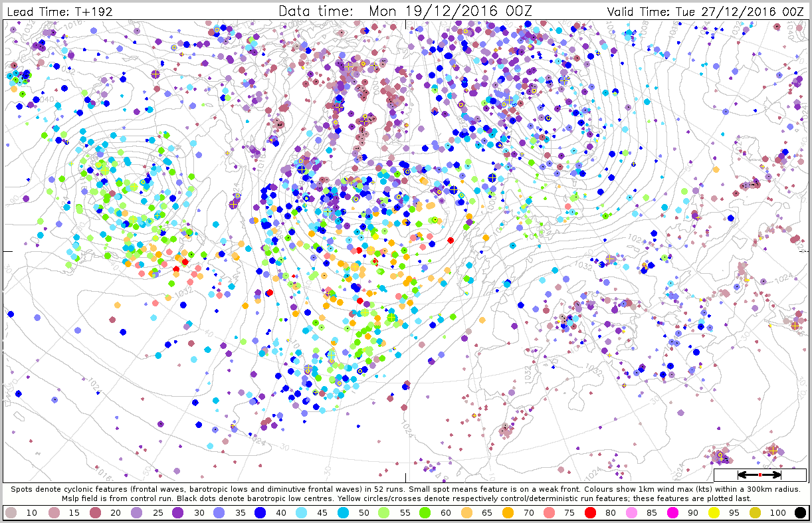The width and height of the screenshot is (812, 523).
Task: Click the 300km radius scale arrow box
Action: pos(760,475)
